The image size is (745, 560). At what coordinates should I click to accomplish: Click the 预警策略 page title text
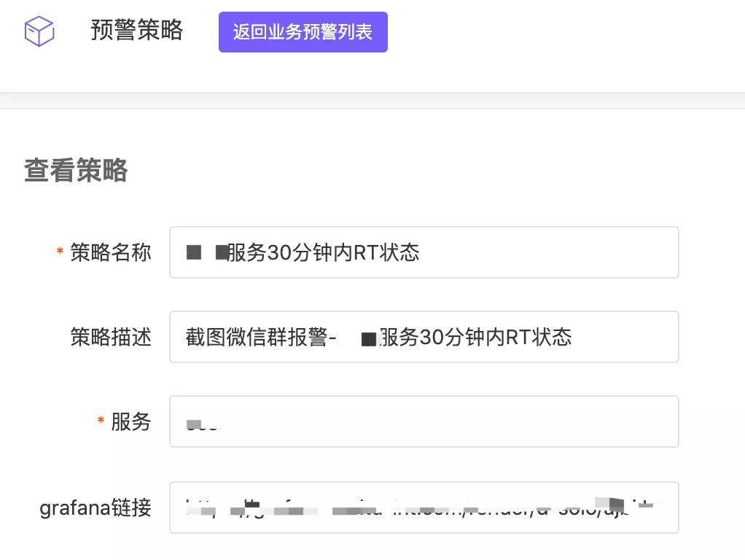(137, 30)
